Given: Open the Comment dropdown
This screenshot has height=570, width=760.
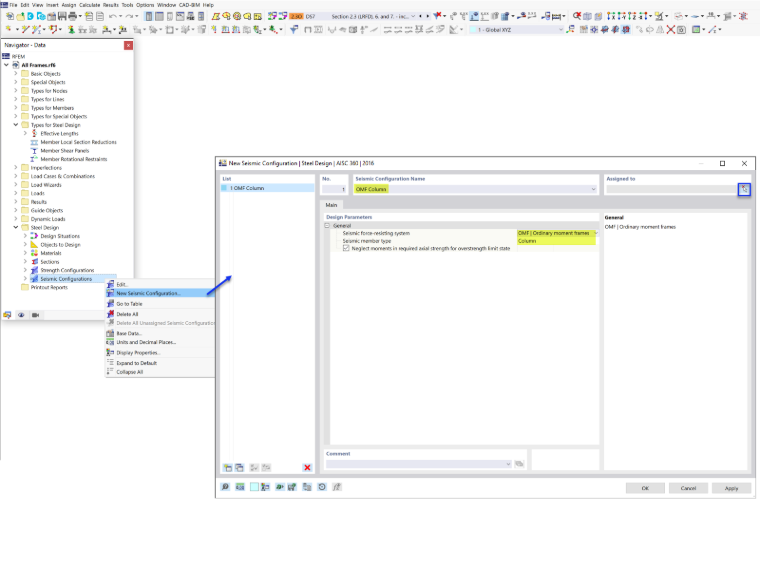Looking at the screenshot, I should click(x=508, y=464).
